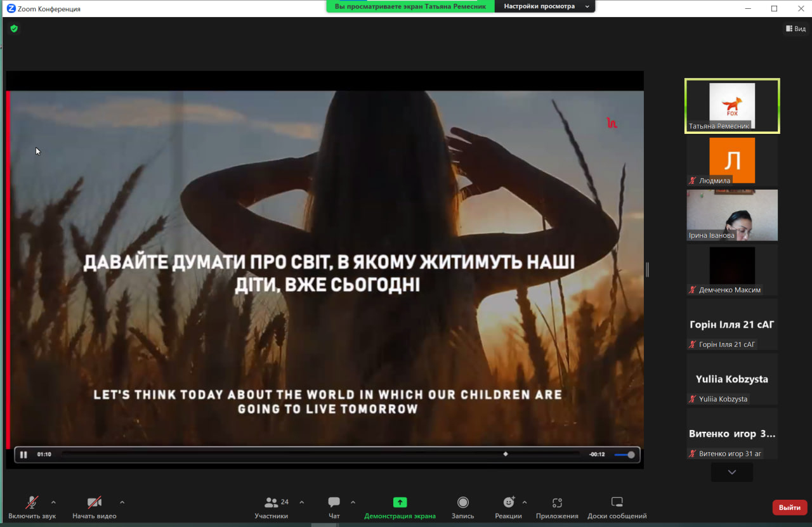The width and height of the screenshot is (812, 527).
Task: Expand reactions options arrow beside Реакции
Action: (525, 502)
